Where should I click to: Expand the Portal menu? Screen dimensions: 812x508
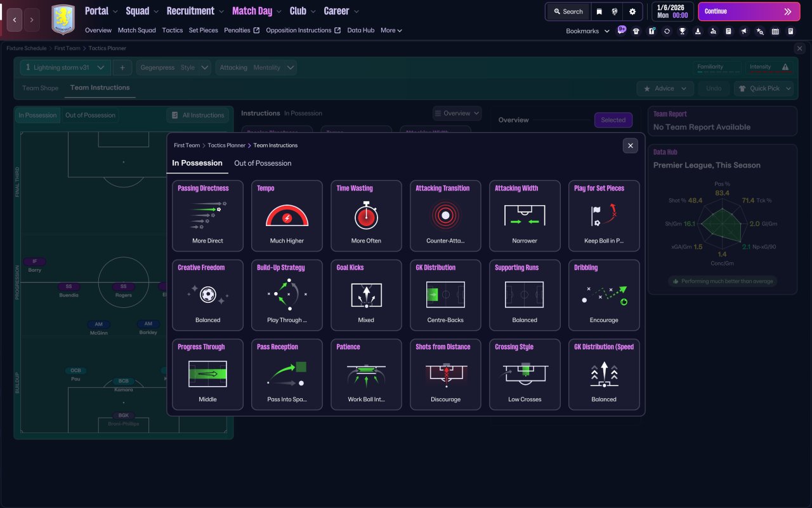(101, 11)
